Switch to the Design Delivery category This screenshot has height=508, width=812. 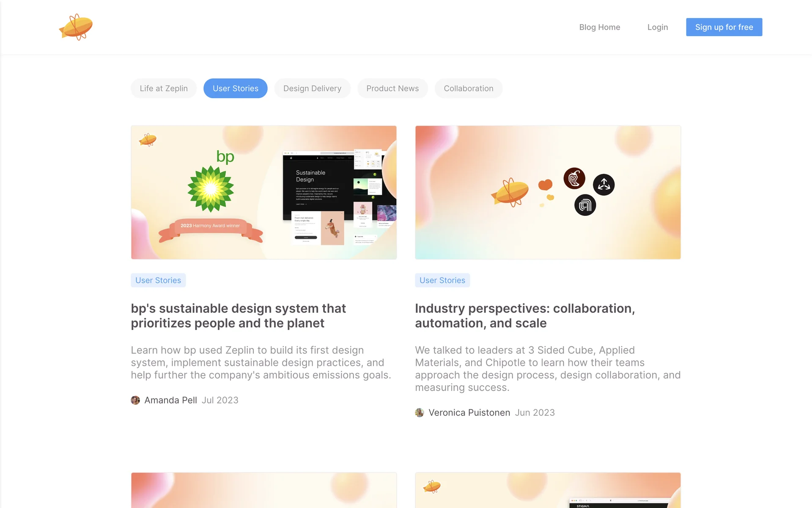click(312, 88)
